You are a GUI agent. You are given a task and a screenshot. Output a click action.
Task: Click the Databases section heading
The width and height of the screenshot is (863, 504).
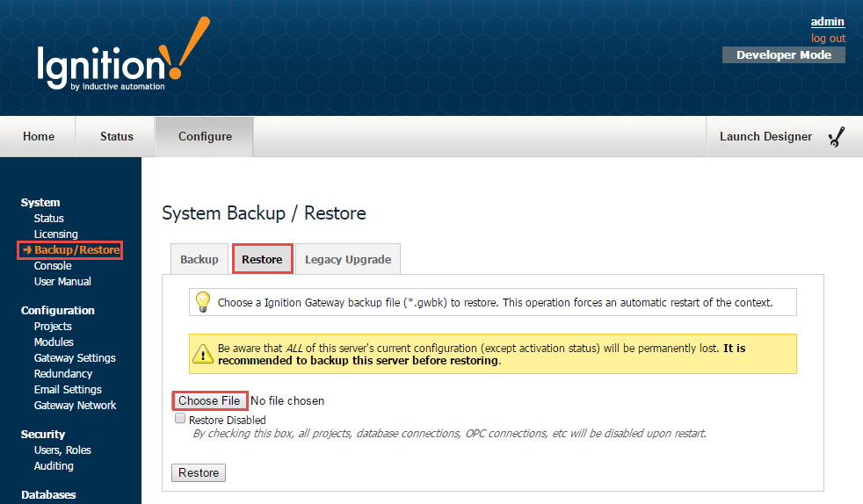coord(48,494)
